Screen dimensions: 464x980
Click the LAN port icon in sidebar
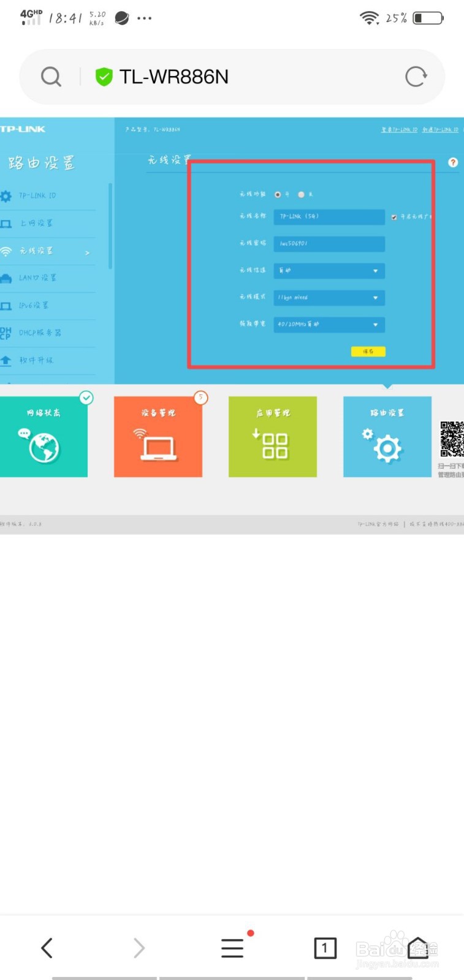(x=6, y=279)
